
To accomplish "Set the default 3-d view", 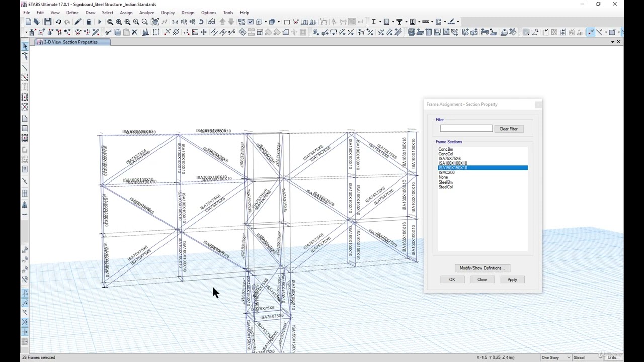I will pyautogui.click(x=175, y=22).
